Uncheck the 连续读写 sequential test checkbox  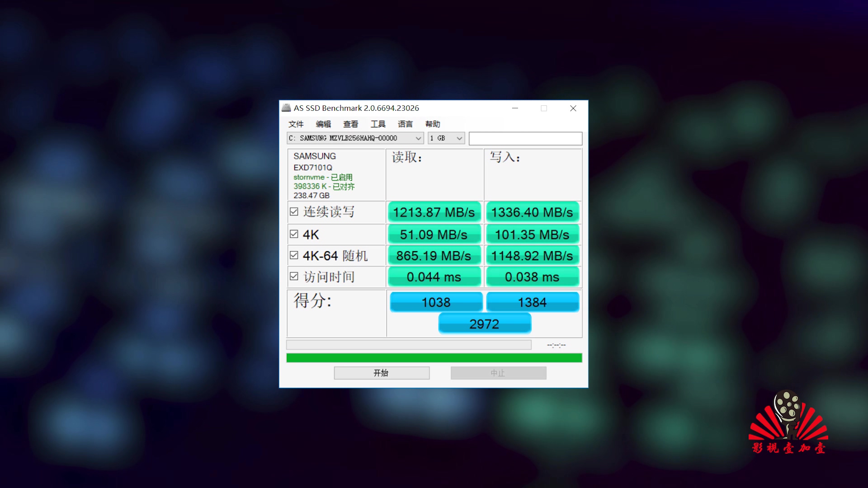[x=294, y=212]
